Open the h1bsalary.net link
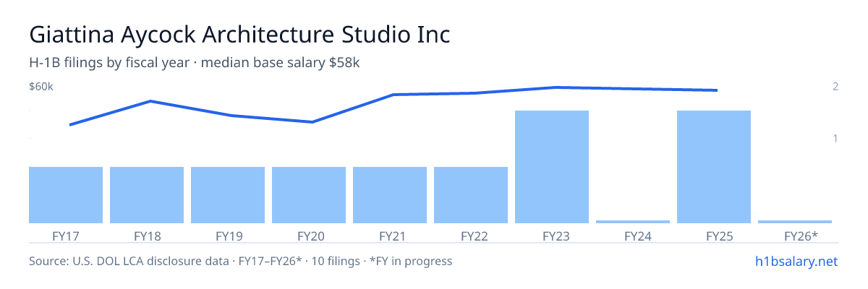 coord(796,261)
